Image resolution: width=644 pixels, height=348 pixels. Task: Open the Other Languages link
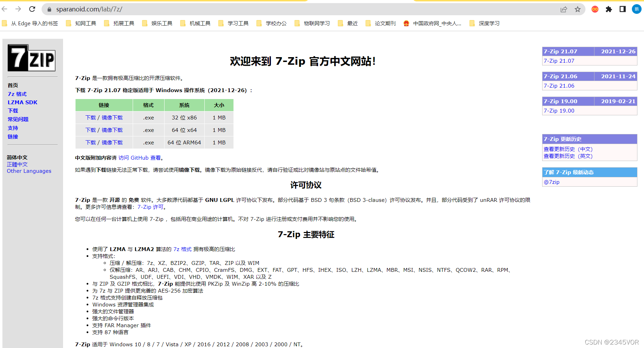click(x=29, y=171)
